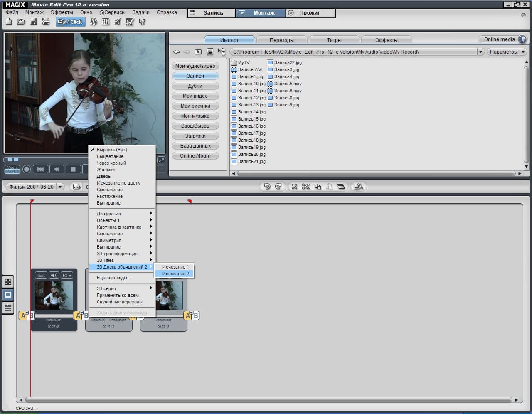The width and height of the screenshot is (532, 414).
Task: Select Исчезание 2 in the submenu
Action: tap(175, 274)
